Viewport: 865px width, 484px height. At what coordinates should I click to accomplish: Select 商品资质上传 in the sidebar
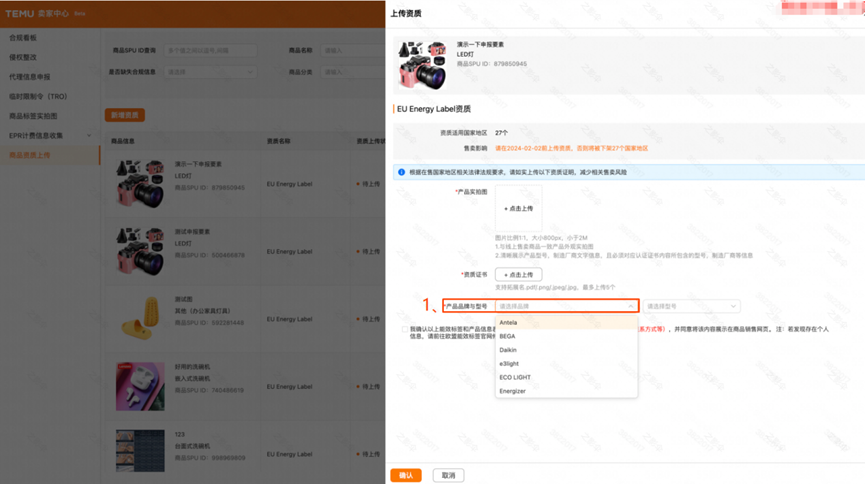tap(50, 155)
